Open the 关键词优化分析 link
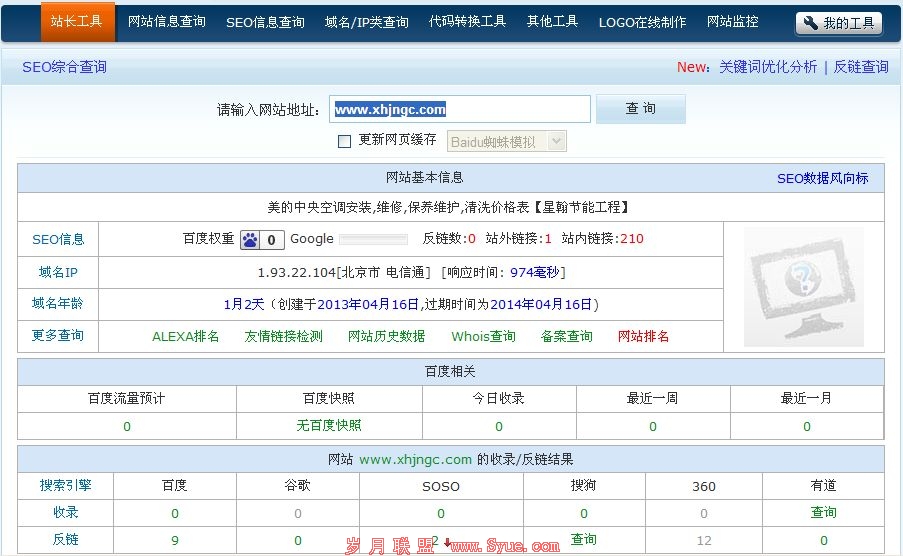Image resolution: width=903 pixels, height=556 pixels. pos(767,67)
